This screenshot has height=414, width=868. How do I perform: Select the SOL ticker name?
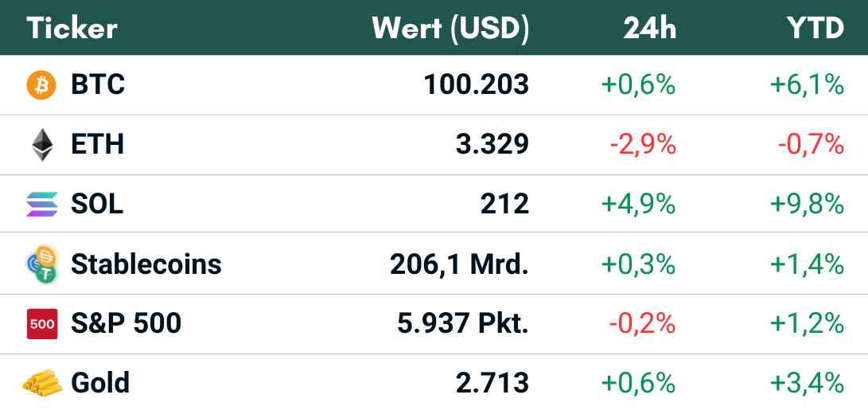[x=97, y=205]
